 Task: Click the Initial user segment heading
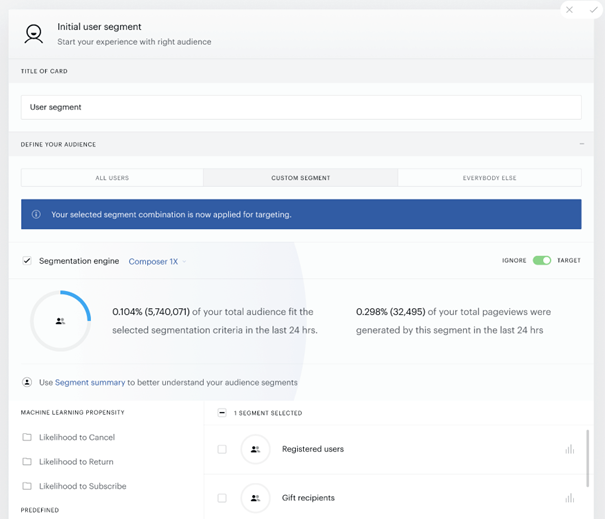pos(99,27)
